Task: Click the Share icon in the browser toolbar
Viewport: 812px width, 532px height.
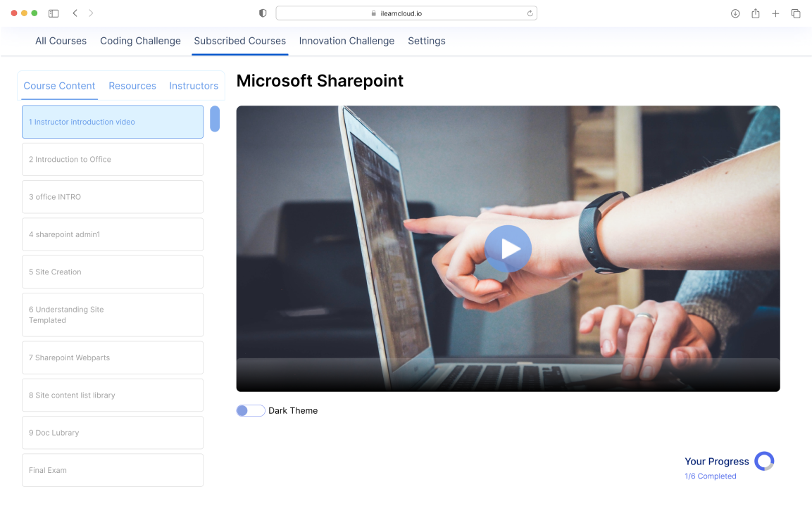Action: (755, 13)
